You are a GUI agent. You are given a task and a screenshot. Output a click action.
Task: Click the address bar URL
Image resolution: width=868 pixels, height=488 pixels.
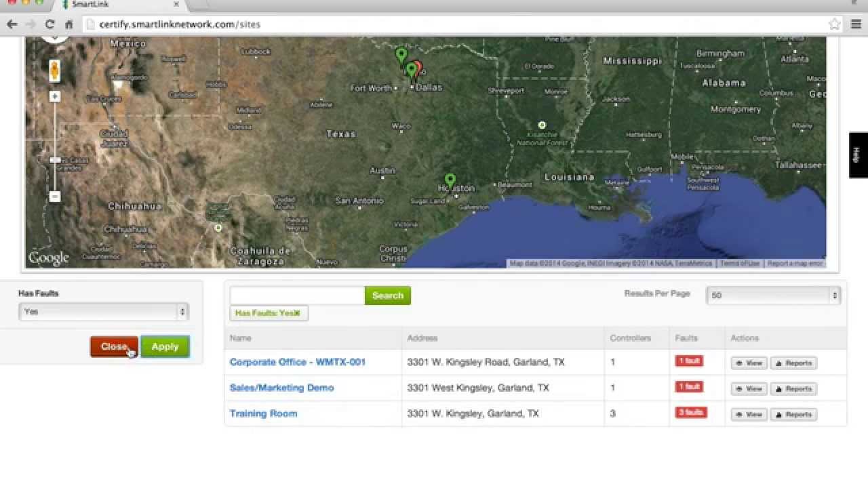click(x=180, y=24)
